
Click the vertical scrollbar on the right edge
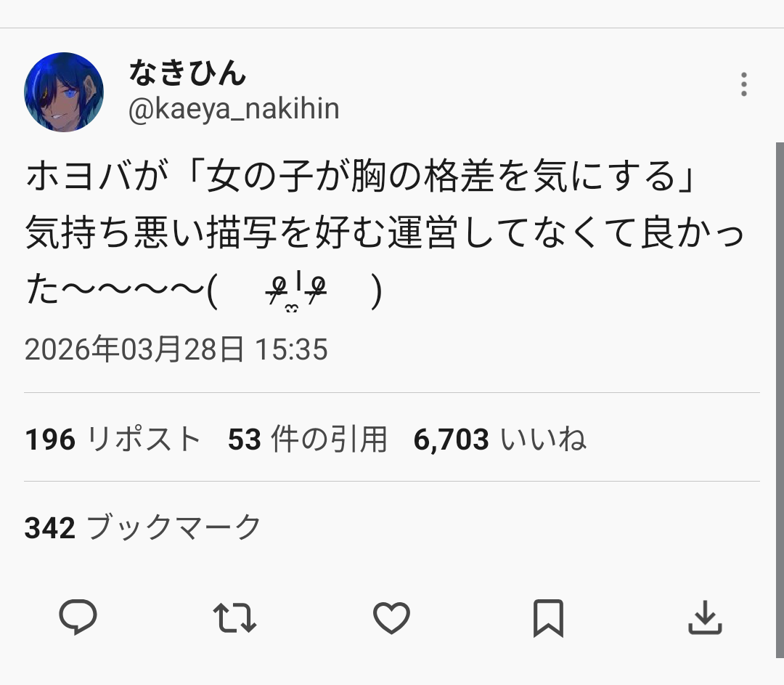coord(779,363)
